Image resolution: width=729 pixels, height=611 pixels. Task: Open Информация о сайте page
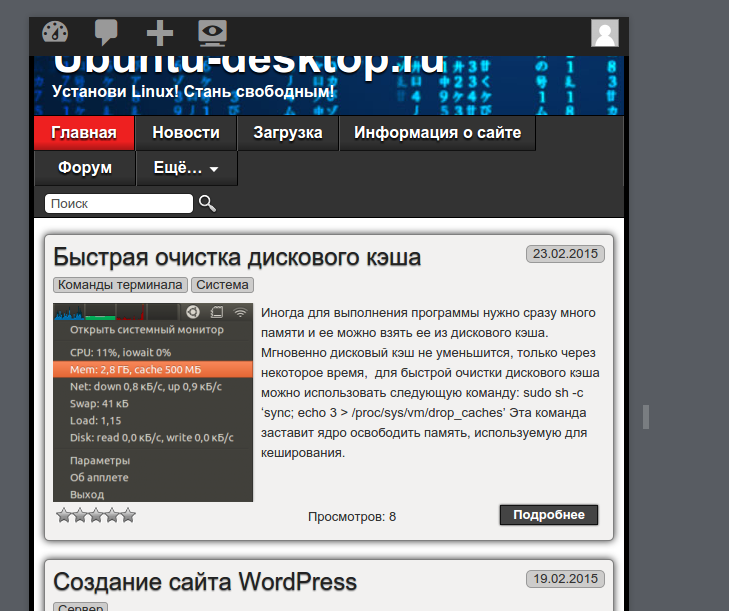437,133
